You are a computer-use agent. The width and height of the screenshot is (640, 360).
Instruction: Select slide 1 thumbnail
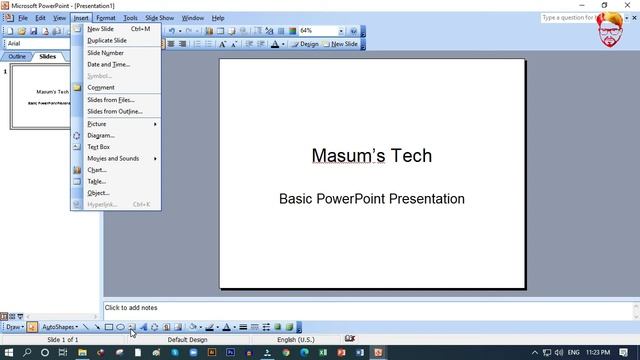[x=40, y=97]
